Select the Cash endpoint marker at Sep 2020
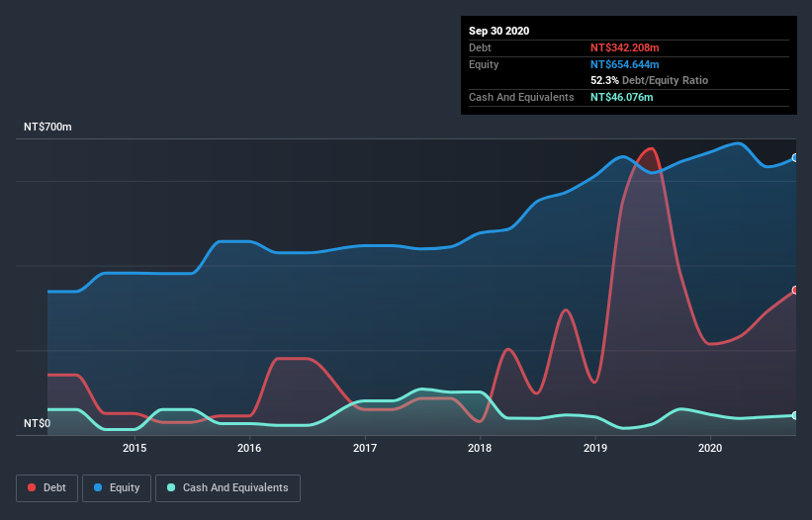Viewport: 812px width, 520px height. (795, 415)
